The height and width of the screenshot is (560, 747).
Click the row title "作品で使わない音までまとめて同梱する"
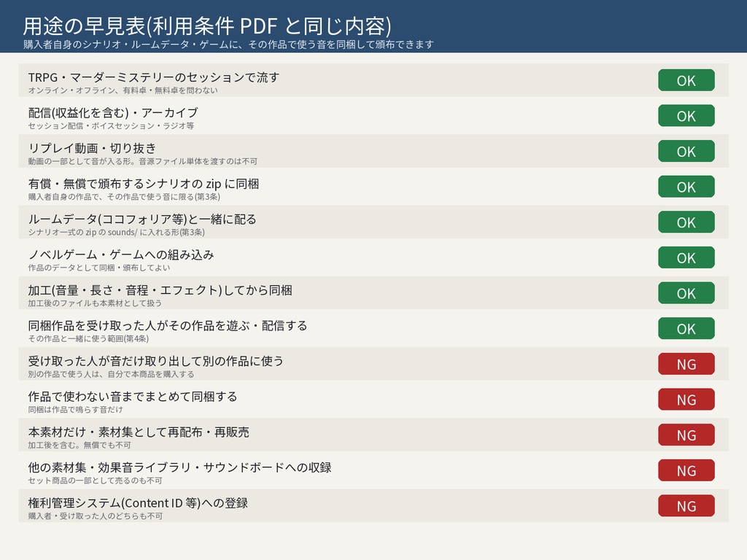click(x=133, y=396)
